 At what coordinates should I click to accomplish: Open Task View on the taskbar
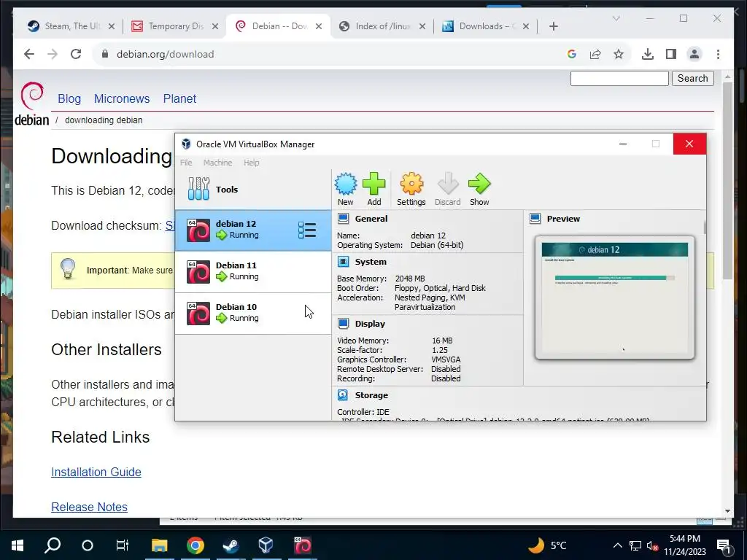click(123, 545)
